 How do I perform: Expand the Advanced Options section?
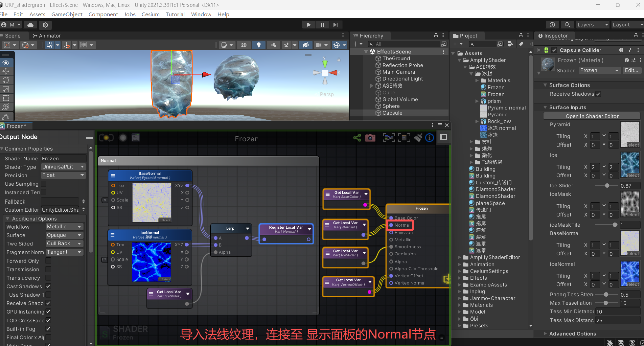(x=545, y=334)
